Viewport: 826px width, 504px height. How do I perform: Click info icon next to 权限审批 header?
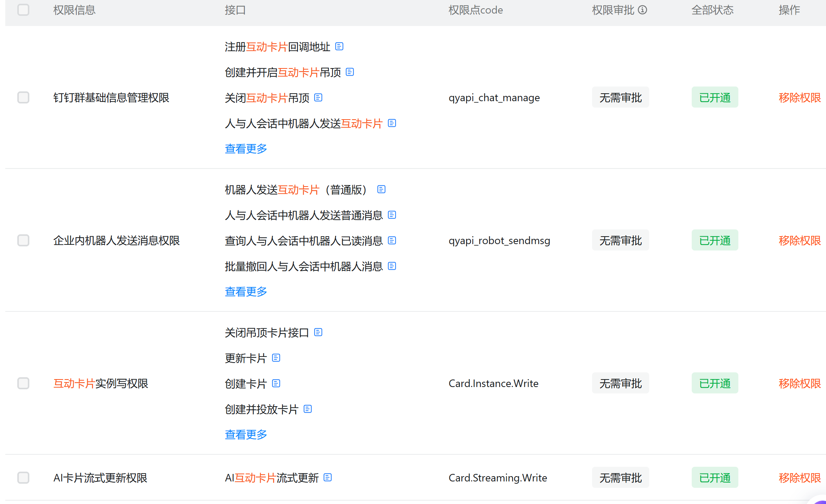click(x=643, y=10)
